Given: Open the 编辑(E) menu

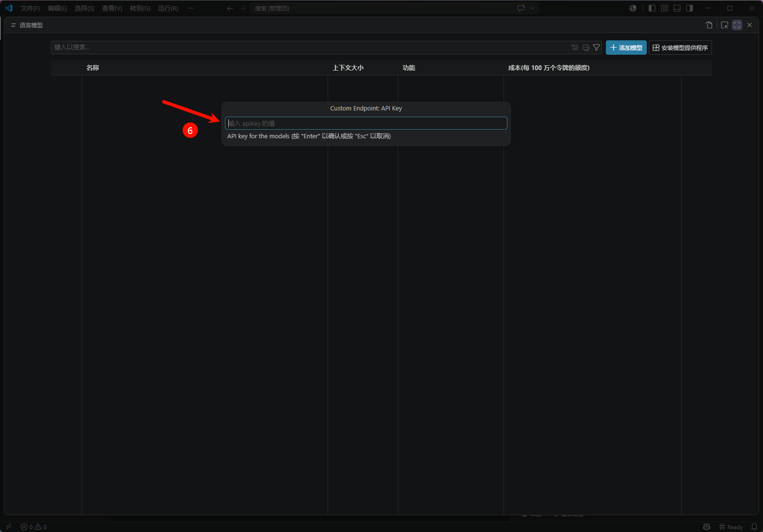Looking at the screenshot, I should click(57, 8).
